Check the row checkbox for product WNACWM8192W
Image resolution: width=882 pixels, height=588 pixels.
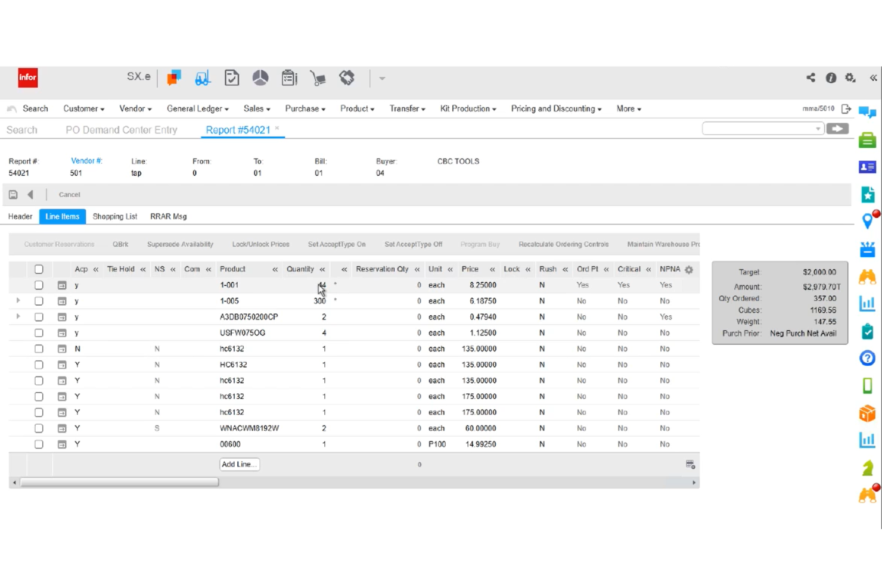coord(39,428)
